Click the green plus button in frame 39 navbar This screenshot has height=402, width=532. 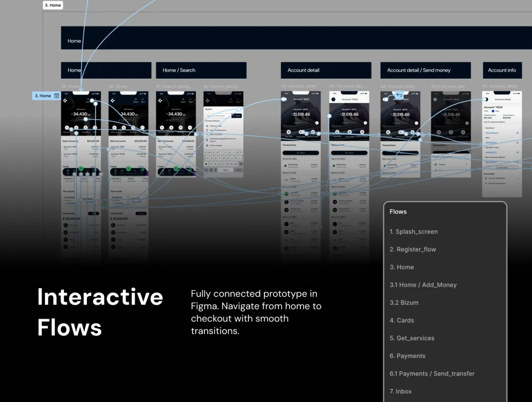click(81, 169)
